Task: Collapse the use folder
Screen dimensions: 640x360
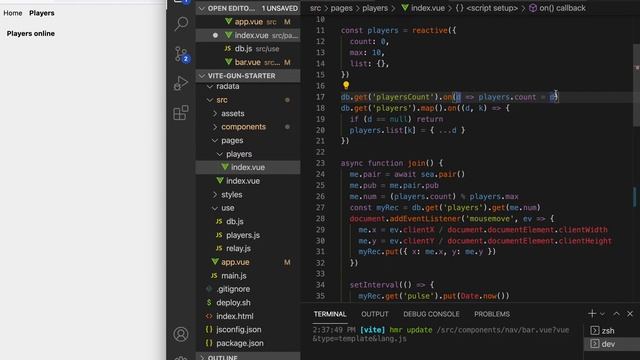Action: coord(248,208)
